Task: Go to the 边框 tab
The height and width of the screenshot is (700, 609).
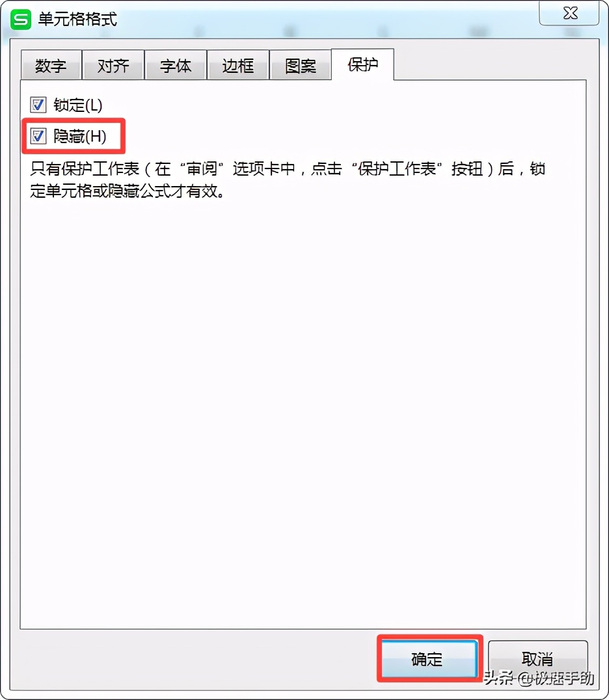Action: (238, 65)
